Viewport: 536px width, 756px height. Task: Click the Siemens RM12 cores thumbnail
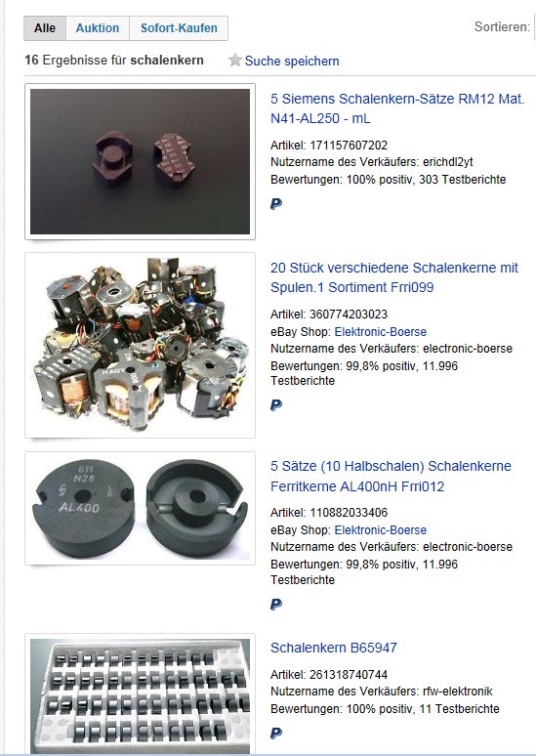[x=140, y=161]
